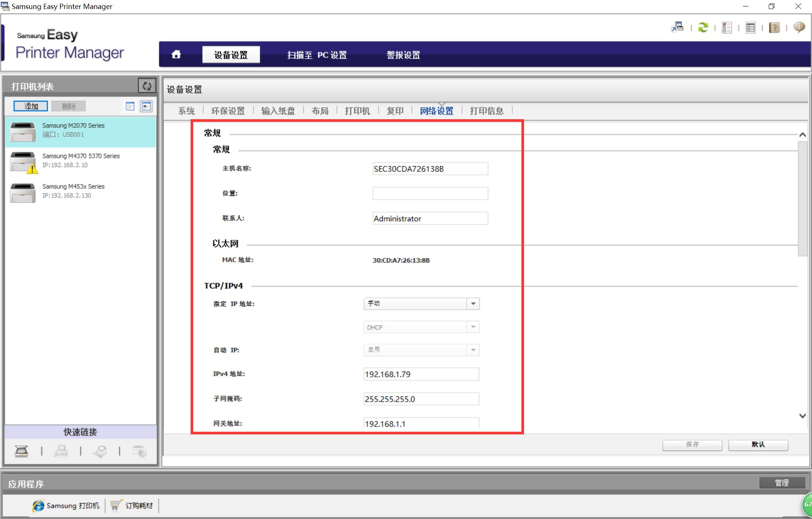Select Samsung M2070 Series in printer list
Image resolution: width=812 pixels, height=519 pixels.
point(80,132)
